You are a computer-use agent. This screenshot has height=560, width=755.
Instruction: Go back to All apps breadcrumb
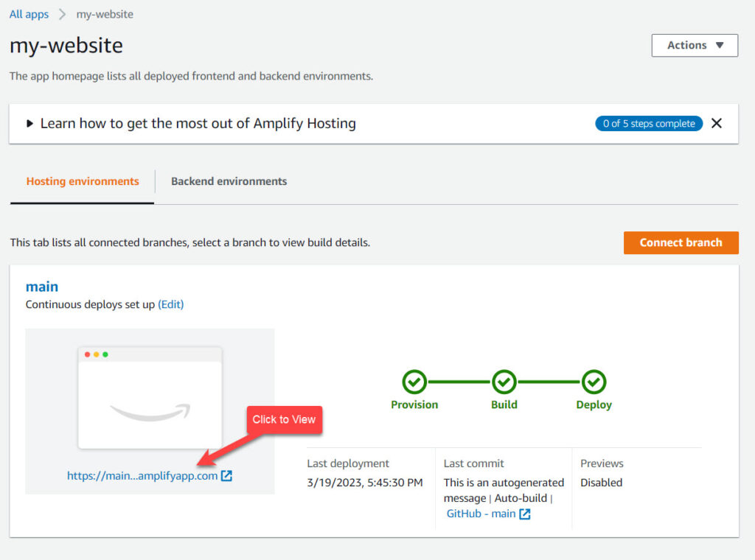(29, 15)
